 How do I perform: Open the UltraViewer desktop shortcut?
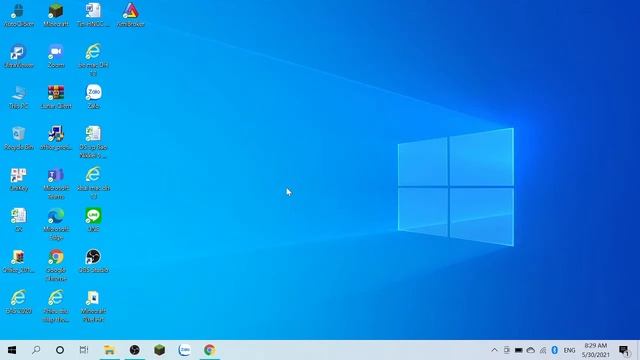pyautogui.click(x=18, y=56)
